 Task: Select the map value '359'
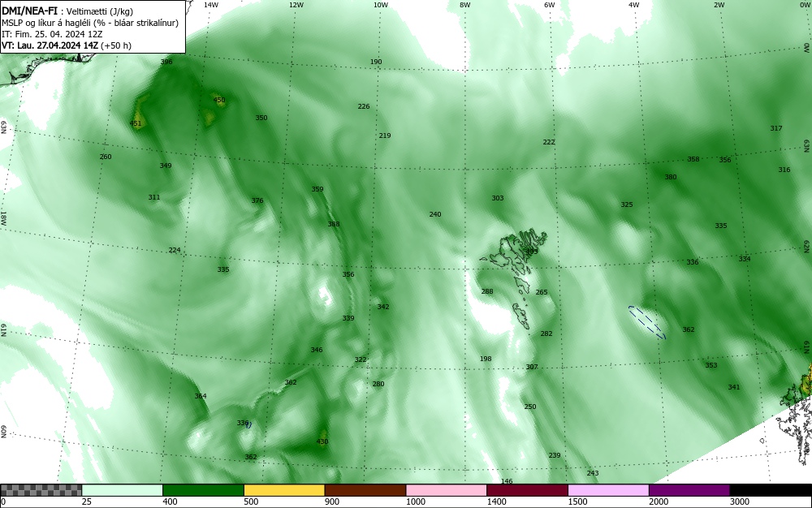pyautogui.click(x=317, y=189)
